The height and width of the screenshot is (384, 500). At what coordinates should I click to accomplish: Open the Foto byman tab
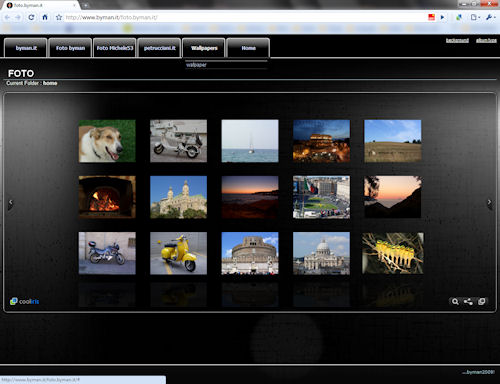(70, 48)
